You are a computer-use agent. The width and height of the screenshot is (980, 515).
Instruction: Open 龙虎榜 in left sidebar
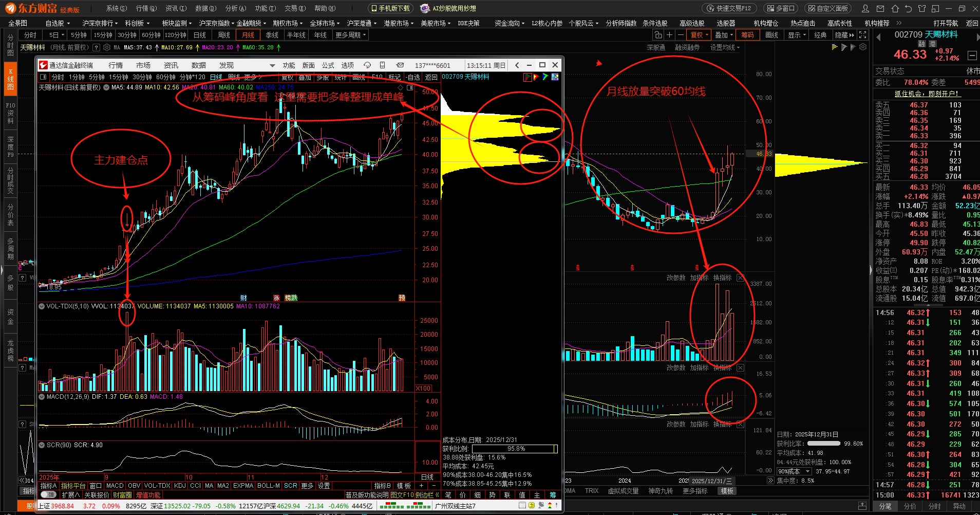click(11, 351)
